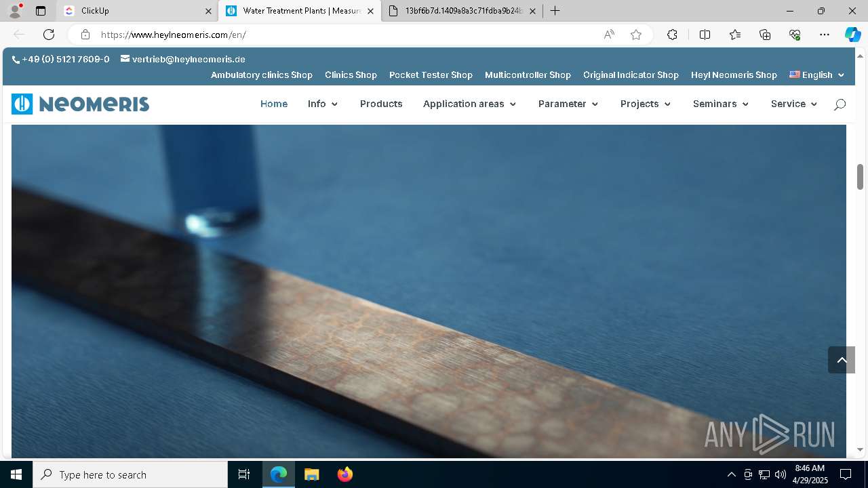The image size is (868, 488).
Task: Open the network status tray icon
Action: [x=764, y=474]
